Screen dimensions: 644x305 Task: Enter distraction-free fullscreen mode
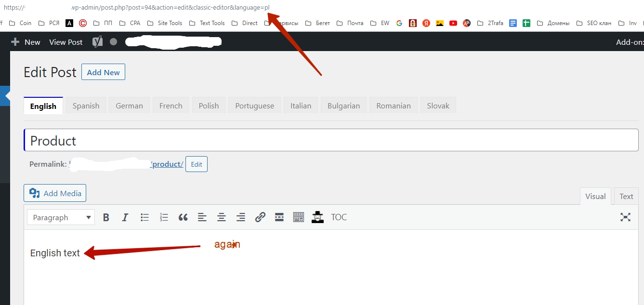[625, 217]
